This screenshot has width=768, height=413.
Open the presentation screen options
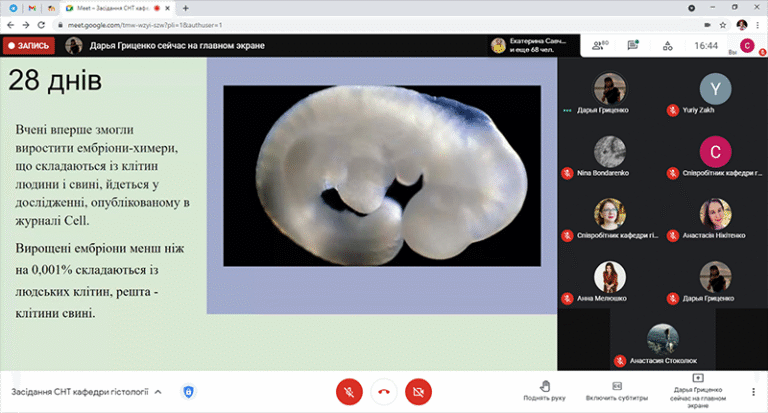(x=697, y=391)
